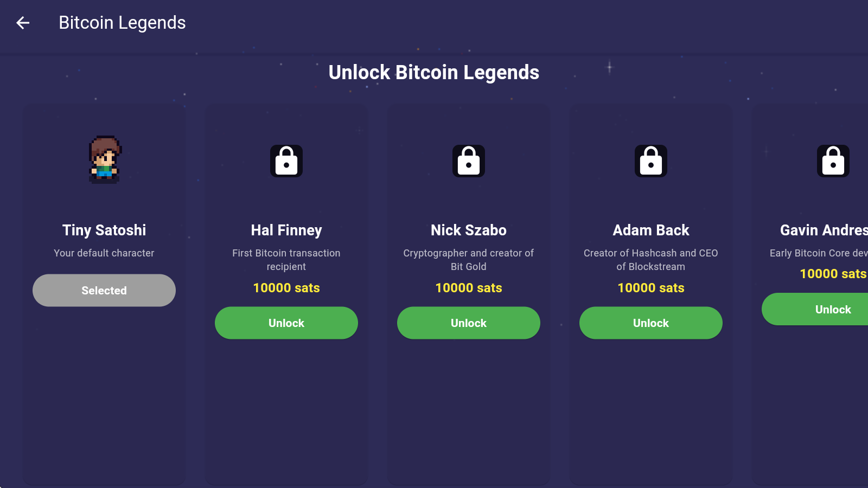Screen dimensions: 868x488
Task: Unlock the Adam Back character
Action: 651,323
